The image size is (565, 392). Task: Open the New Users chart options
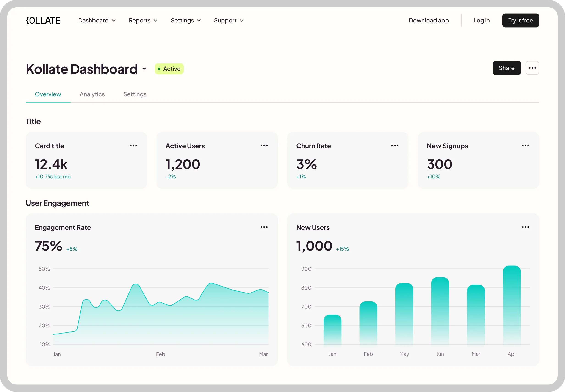point(526,227)
